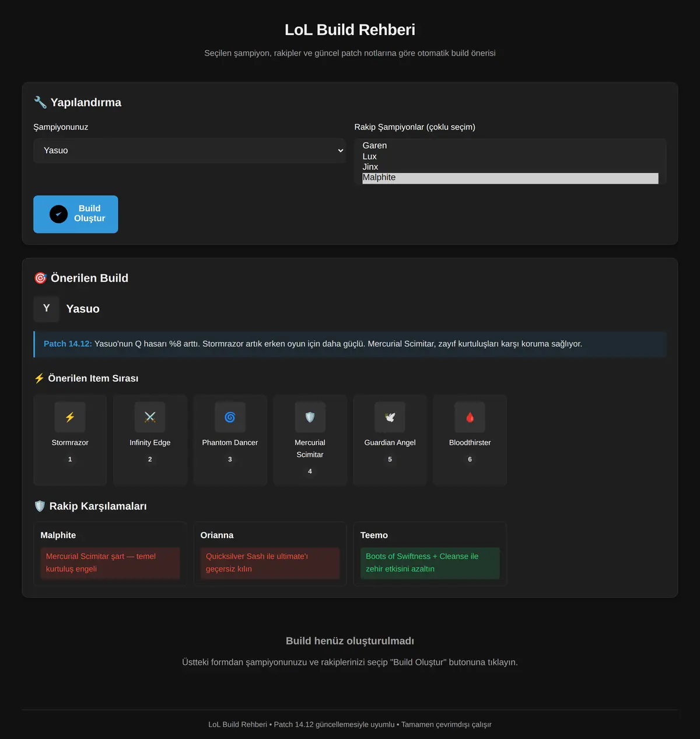The width and height of the screenshot is (700, 739).
Task: Click the Quicksilver Sash ultimate tip
Action: point(269,563)
